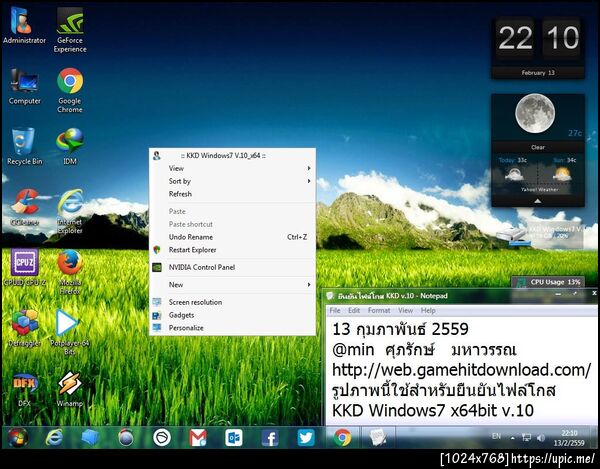The height and width of the screenshot is (469, 600).
Task: Click the EN language indicator
Action: (496, 436)
